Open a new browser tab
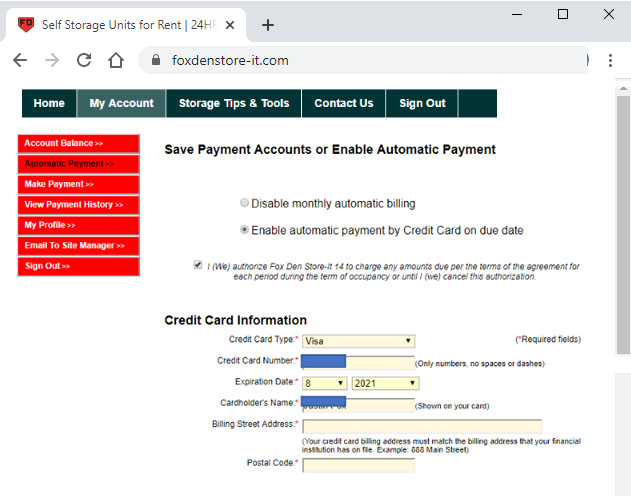This screenshot has height=496, width=631. (268, 25)
